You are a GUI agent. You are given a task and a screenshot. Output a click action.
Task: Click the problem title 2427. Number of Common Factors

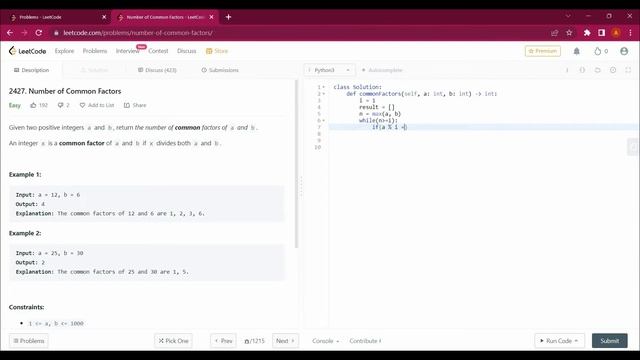click(x=65, y=91)
